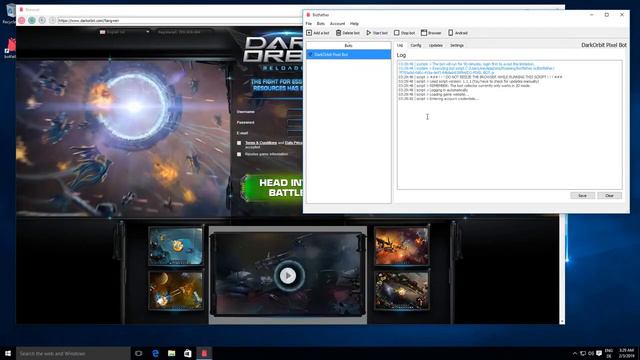Open File Explorer from the taskbar
Screen dimensions: 640x360
[x=171, y=353]
